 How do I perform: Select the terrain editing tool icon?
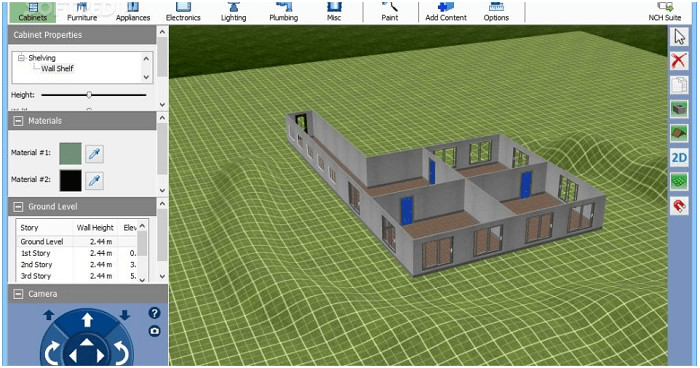click(679, 133)
